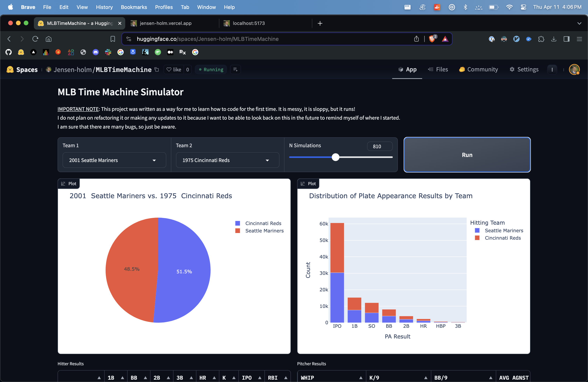Click the MLBTimeMachine space title link

pos(123,69)
